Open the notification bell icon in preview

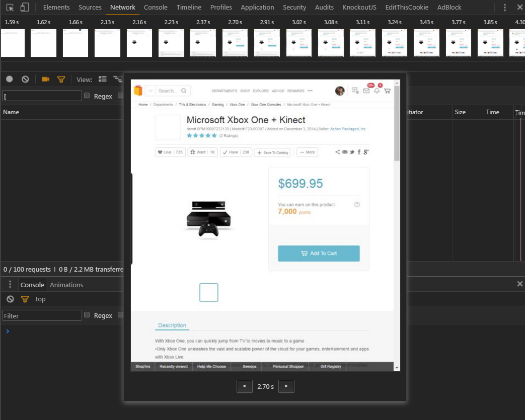click(377, 91)
